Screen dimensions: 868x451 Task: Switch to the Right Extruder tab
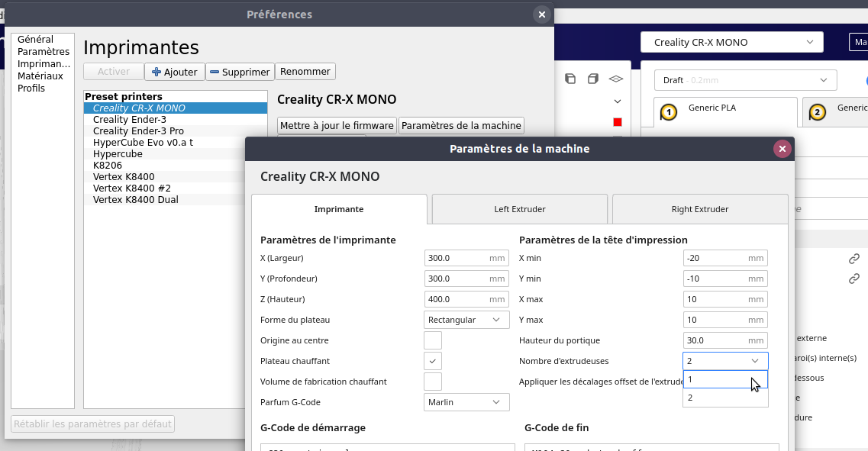(700, 209)
